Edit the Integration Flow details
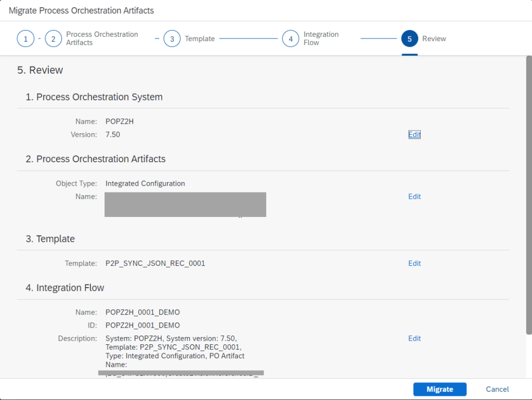532x400 pixels. (x=414, y=339)
